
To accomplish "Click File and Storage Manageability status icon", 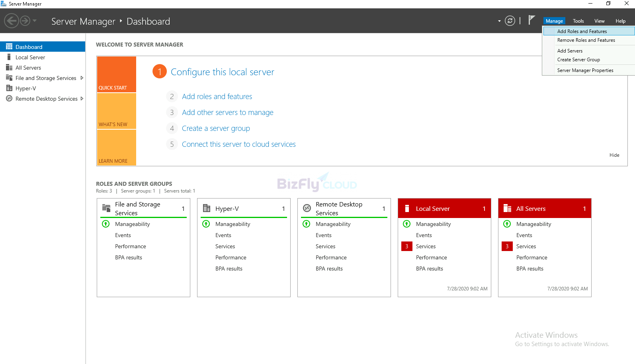I will click(106, 224).
